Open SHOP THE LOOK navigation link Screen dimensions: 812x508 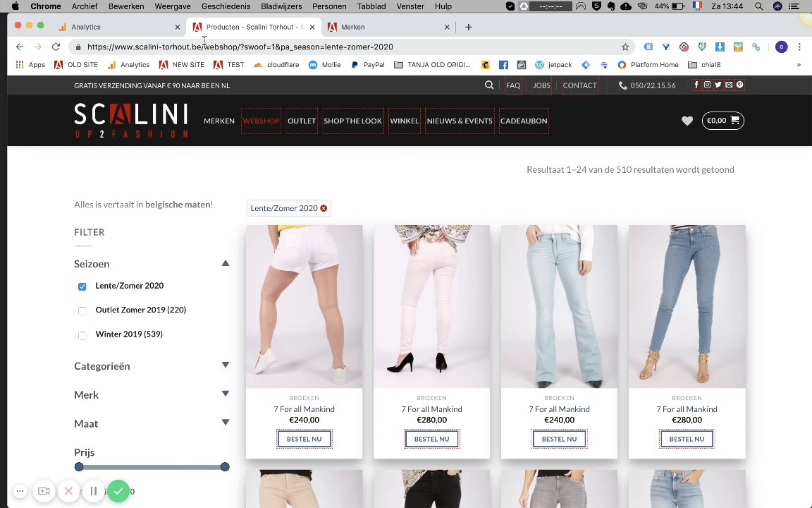point(352,121)
